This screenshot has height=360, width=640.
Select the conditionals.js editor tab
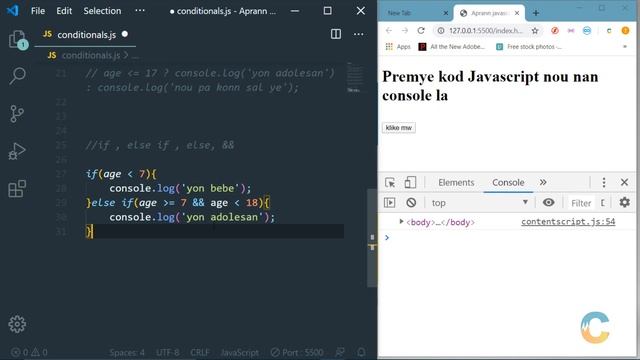point(86,35)
